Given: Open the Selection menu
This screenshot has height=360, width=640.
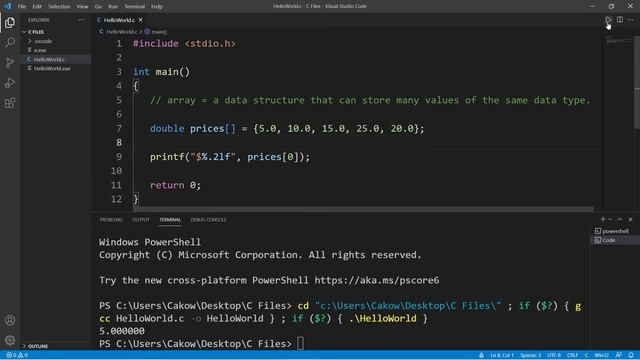Looking at the screenshot, I should pyautogui.click(x=59, y=7).
